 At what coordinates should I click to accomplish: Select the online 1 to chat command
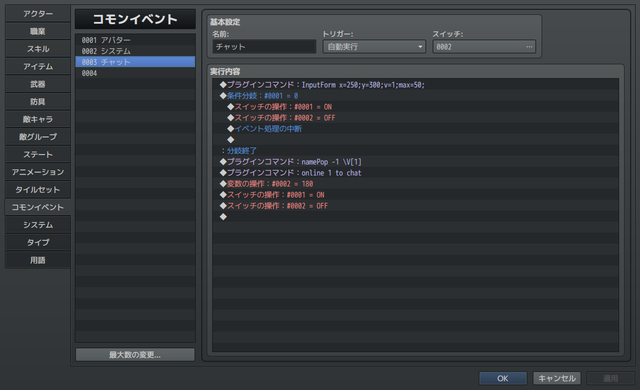click(x=416, y=173)
